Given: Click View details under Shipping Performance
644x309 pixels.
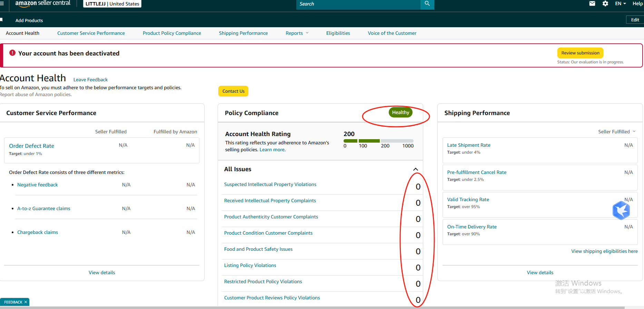Looking at the screenshot, I should [x=540, y=272].
